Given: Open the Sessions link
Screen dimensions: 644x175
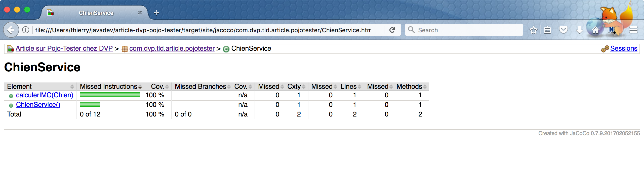Looking at the screenshot, I should (624, 48).
